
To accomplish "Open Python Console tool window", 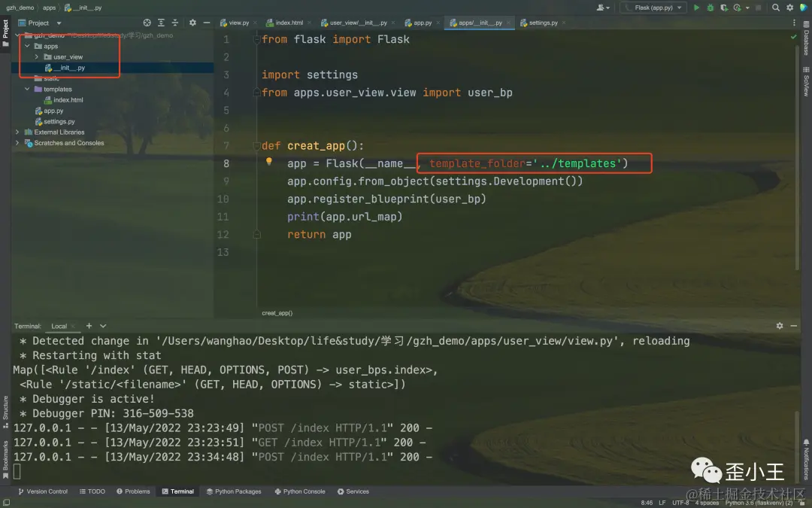I will [x=300, y=491].
